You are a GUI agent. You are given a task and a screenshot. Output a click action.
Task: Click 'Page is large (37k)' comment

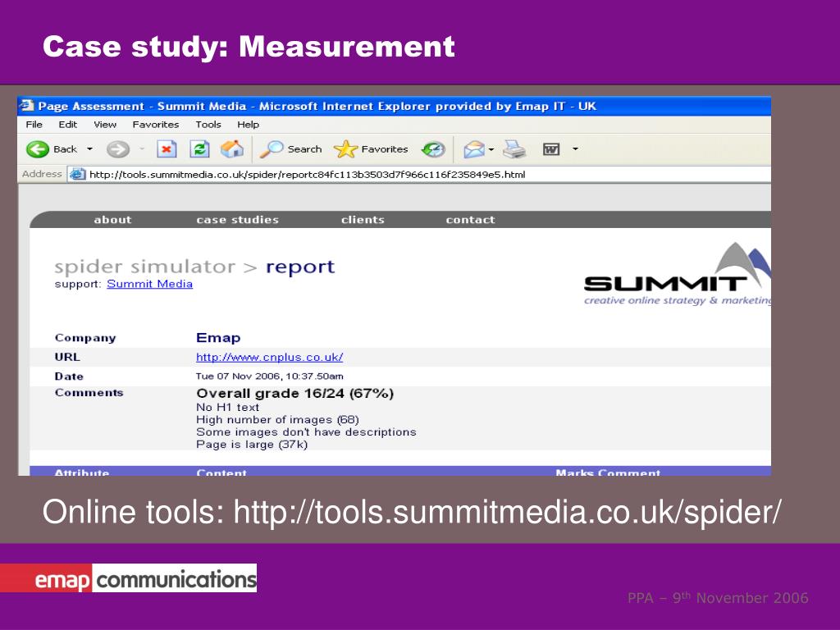coord(252,444)
